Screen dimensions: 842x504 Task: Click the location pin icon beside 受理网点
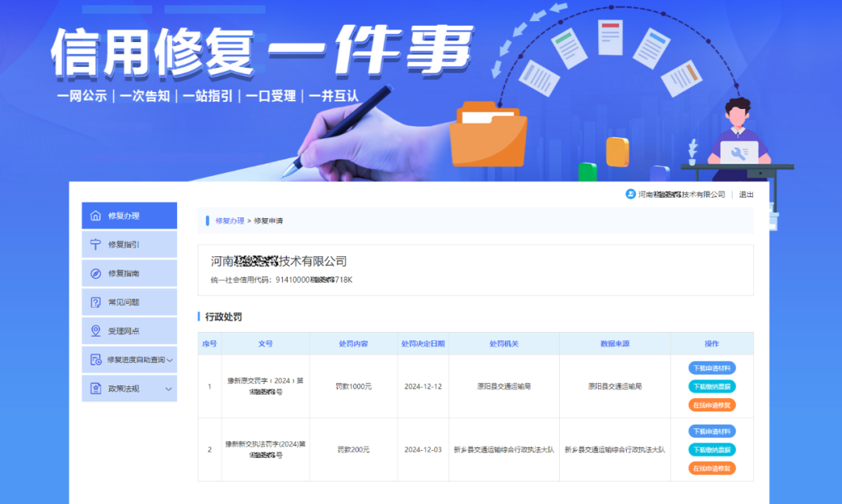[96, 330]
